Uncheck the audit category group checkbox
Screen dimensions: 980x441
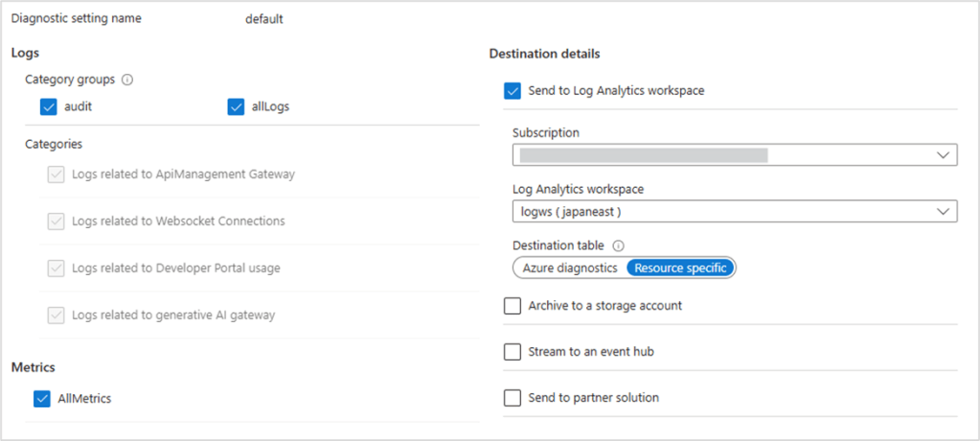(x=49, y=107)
